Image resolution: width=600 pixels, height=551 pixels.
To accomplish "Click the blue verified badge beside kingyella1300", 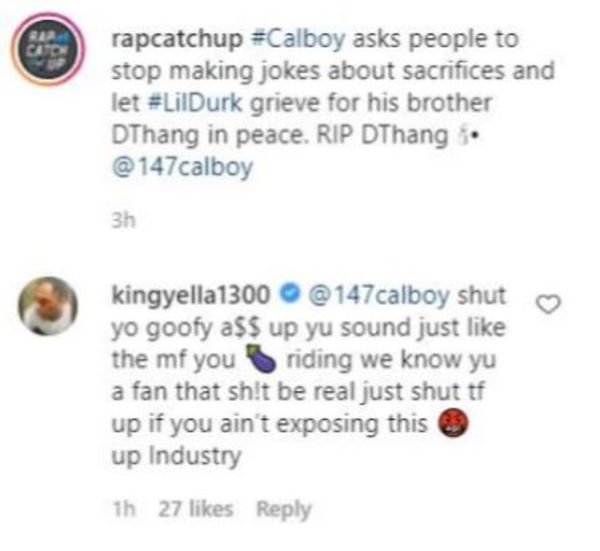I will coord(289,294).
